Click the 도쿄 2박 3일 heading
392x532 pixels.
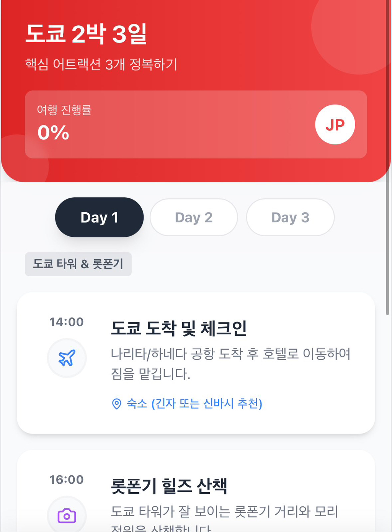[86, 34]
